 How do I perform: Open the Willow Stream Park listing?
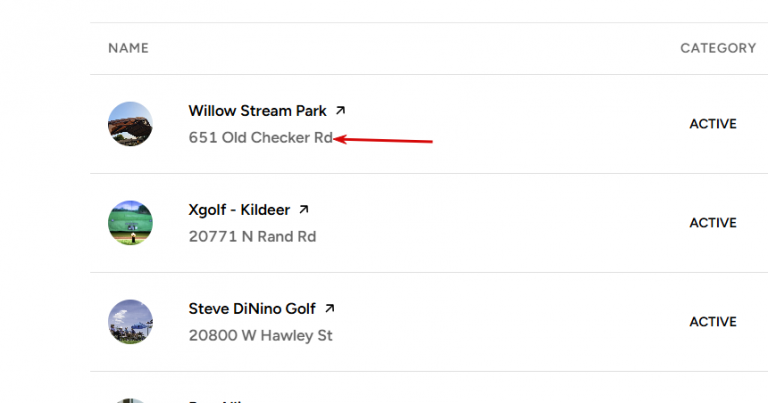tap(257, 111)
